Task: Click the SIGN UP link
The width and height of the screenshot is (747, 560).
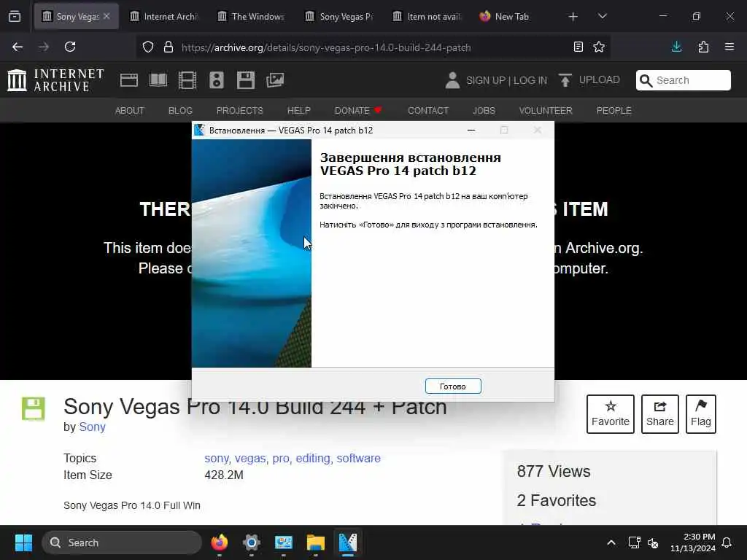Action: point(486,80)
